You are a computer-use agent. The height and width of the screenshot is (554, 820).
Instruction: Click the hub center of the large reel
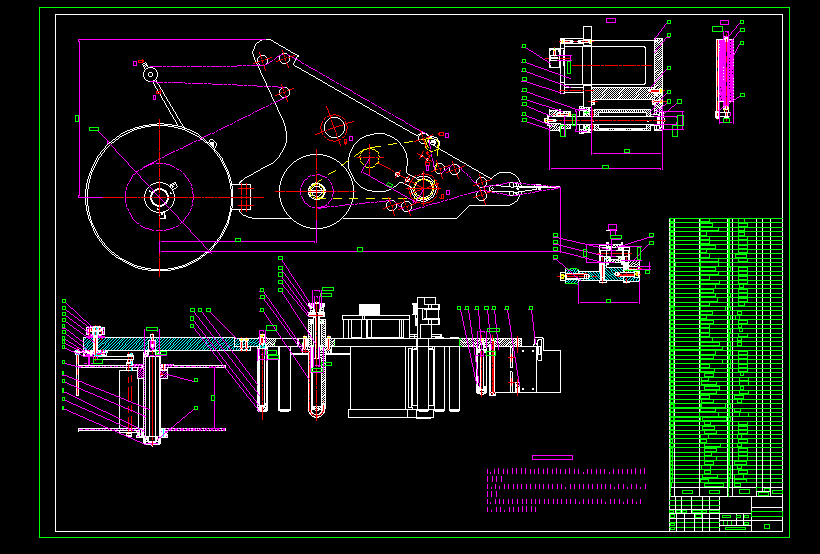159,197
